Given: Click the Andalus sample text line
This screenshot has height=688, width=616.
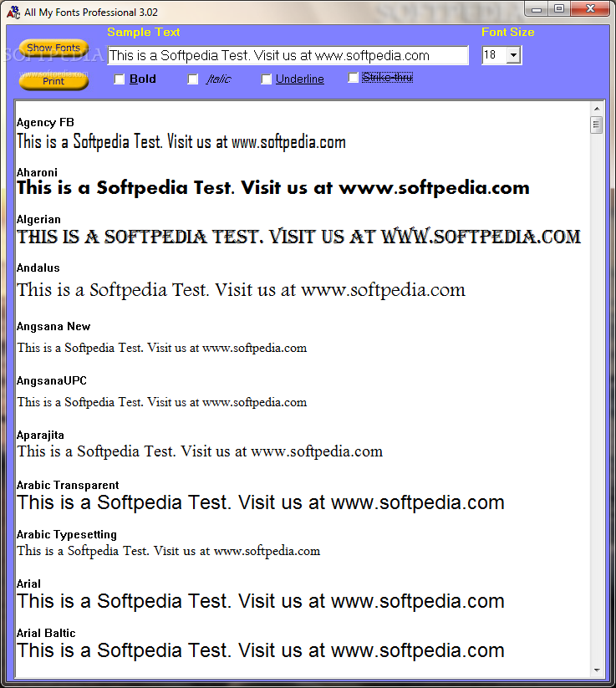Looking at the screenshot, I should point(241,290).
